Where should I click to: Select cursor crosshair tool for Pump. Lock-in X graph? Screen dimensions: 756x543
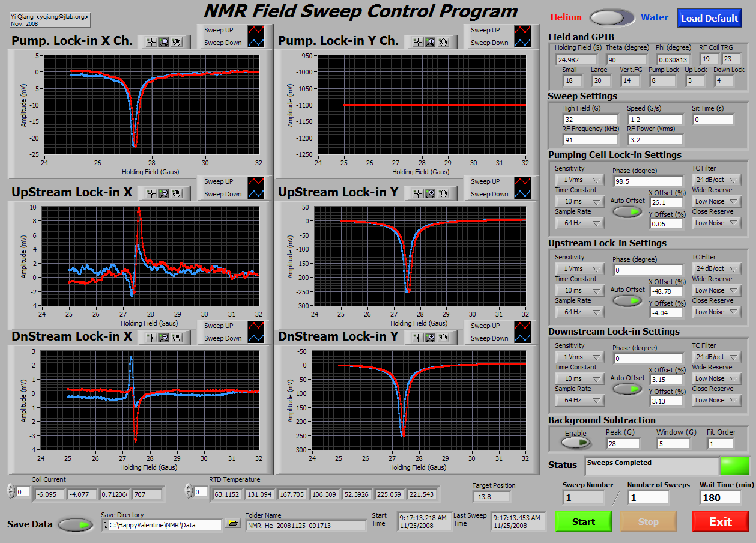tap(151, 42)
